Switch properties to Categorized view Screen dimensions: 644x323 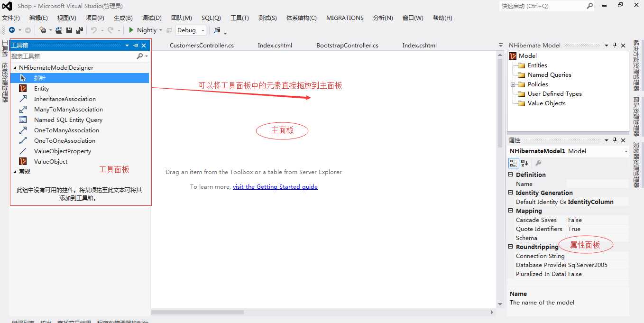pos(514,163)
